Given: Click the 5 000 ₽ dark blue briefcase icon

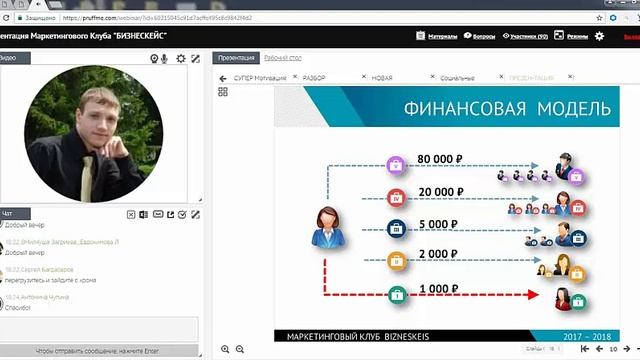Looking at the screenshot, I should coord(396,229).
